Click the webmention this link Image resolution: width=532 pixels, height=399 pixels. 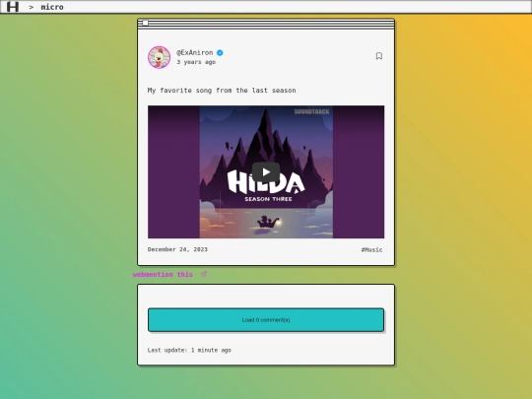[163, 275]
